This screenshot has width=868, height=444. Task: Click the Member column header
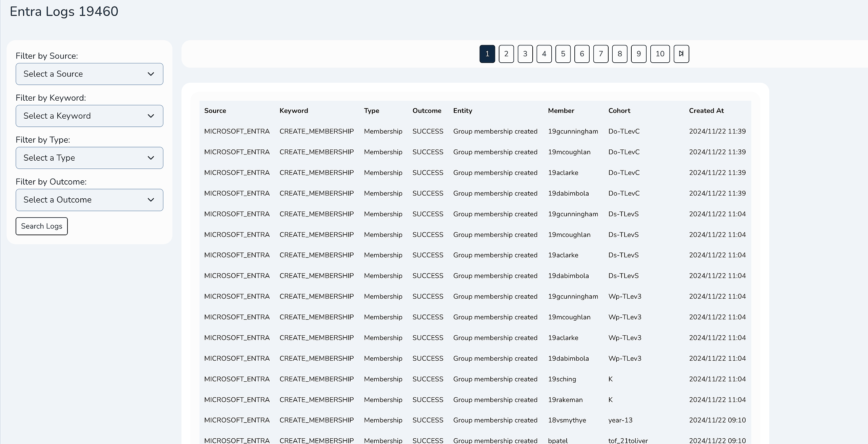(x=561, y=111)
